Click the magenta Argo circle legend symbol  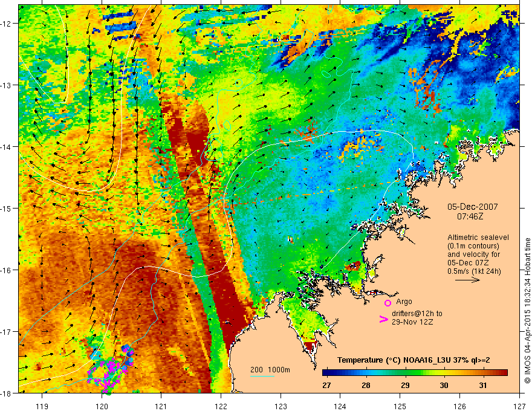coord(388,303)
